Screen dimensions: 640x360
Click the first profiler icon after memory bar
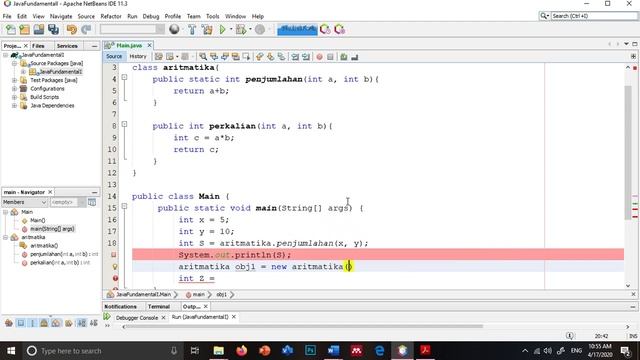pyautogui.click(x=325, y=29)
